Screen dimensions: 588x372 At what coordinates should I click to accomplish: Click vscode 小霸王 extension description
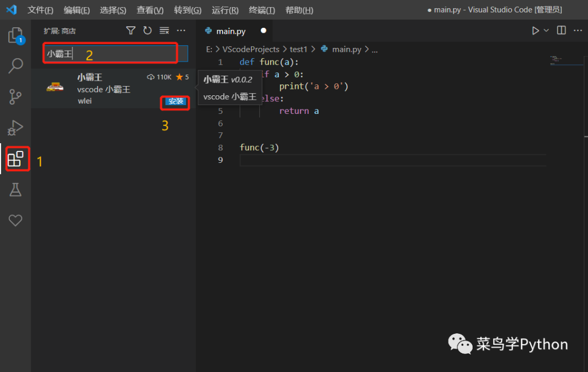click(104, 89)
